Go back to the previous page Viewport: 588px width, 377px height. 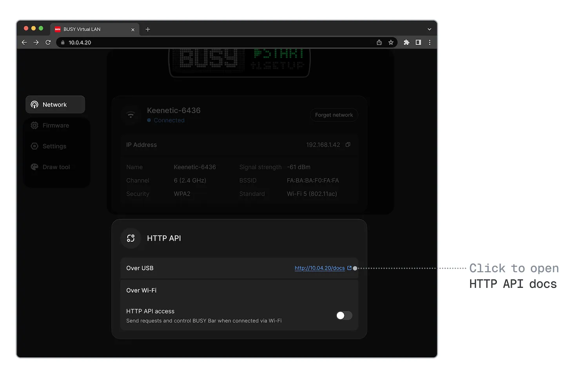pos(24,42)
